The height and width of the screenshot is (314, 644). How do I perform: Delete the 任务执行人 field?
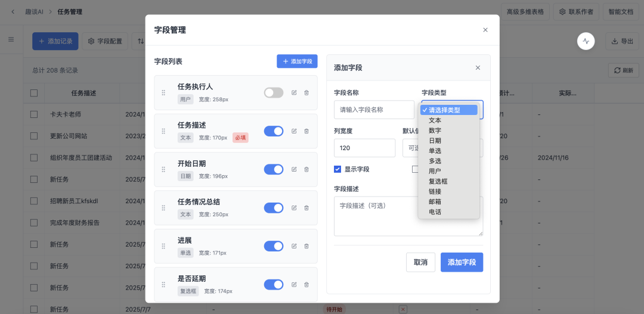pyautogui.click(x=306, y=93)
